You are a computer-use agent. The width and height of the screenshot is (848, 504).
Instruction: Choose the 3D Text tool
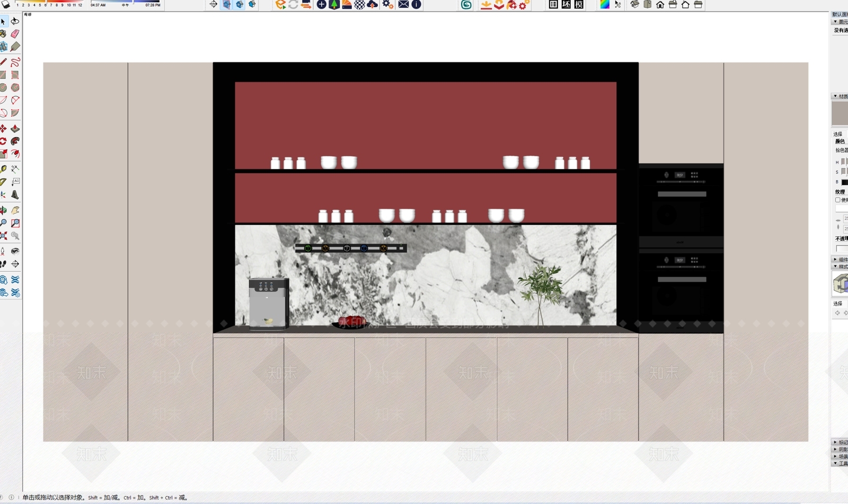click(15, 194)
